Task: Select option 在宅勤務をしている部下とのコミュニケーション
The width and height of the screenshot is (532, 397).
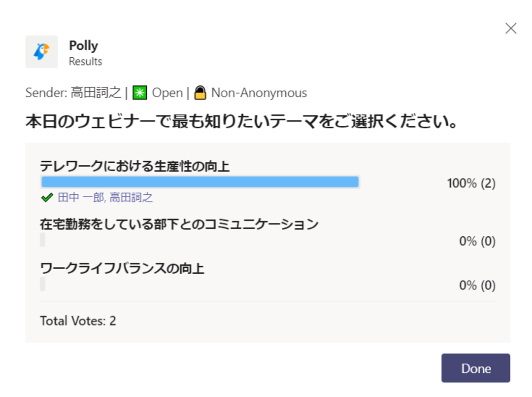Action: [x=179, y=224]
